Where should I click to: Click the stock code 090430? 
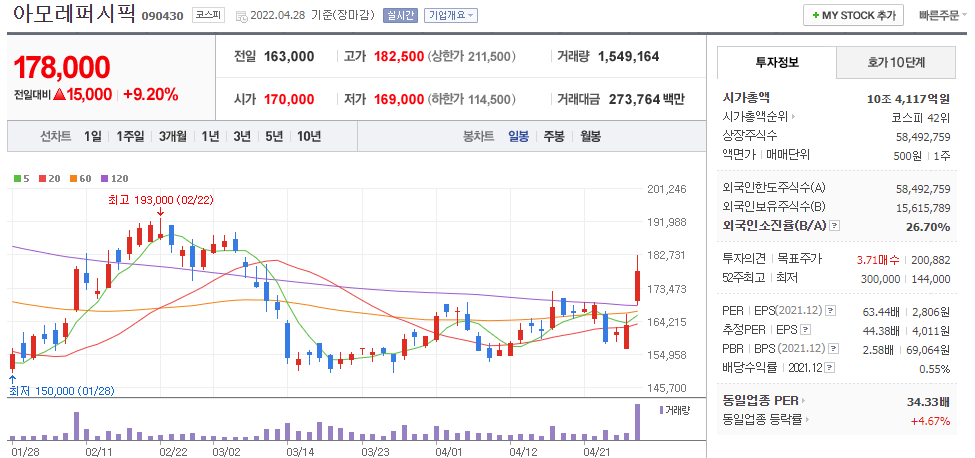coord(162,16)
